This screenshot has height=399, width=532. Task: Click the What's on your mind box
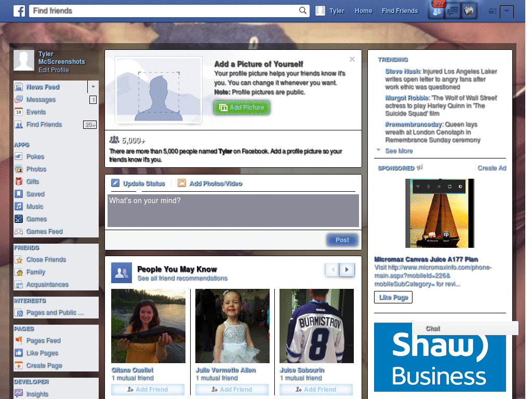coord(233,210)
